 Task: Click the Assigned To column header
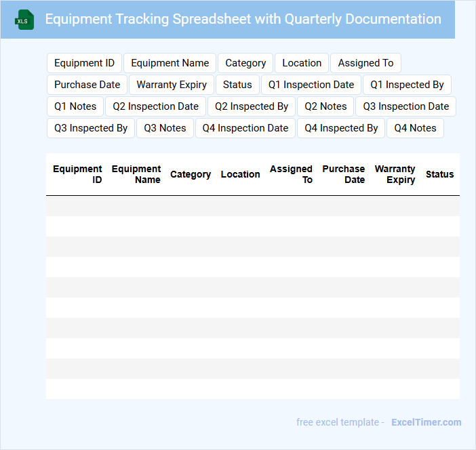(x=291, y=174)
